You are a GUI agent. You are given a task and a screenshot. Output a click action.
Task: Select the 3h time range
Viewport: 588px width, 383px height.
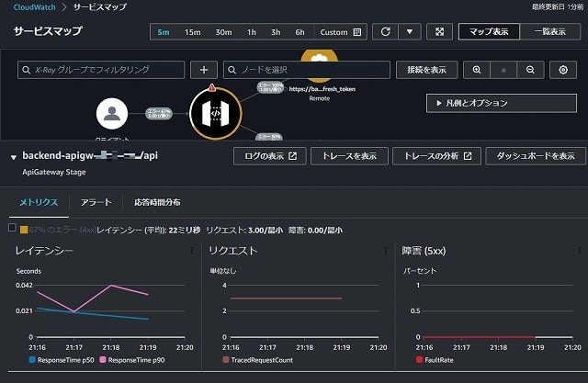276,32
